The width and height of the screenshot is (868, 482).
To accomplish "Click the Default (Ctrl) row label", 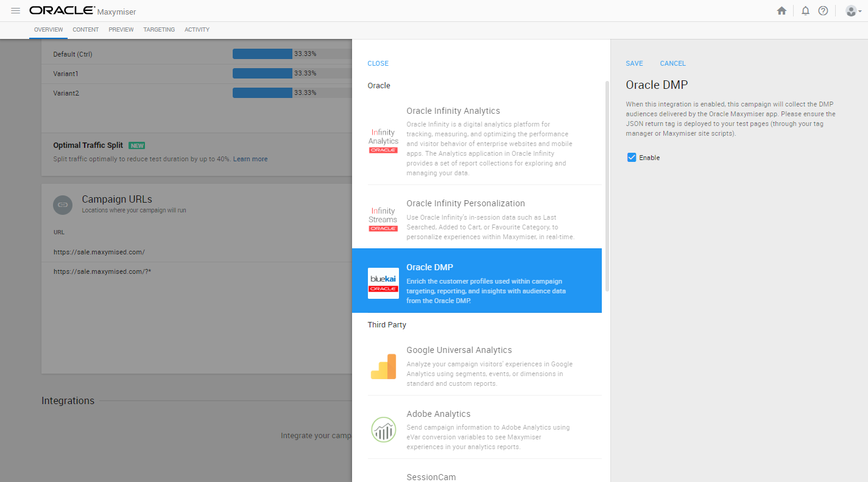I will 72,54.
